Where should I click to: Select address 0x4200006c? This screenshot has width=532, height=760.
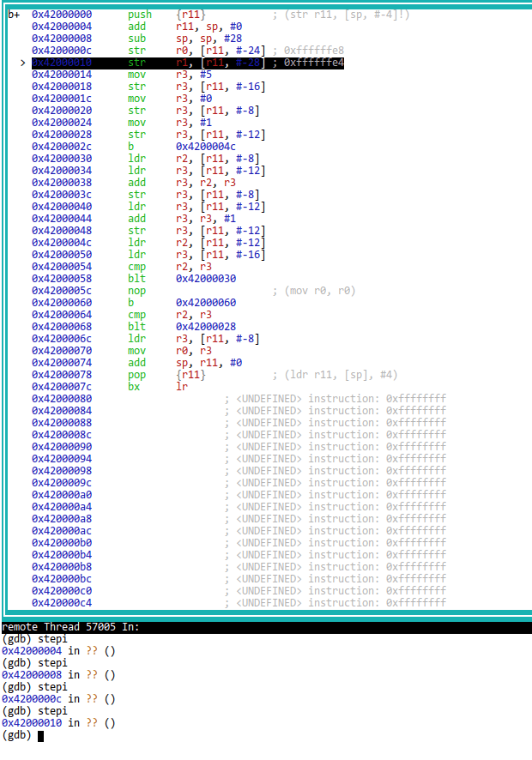click(62, 339)
